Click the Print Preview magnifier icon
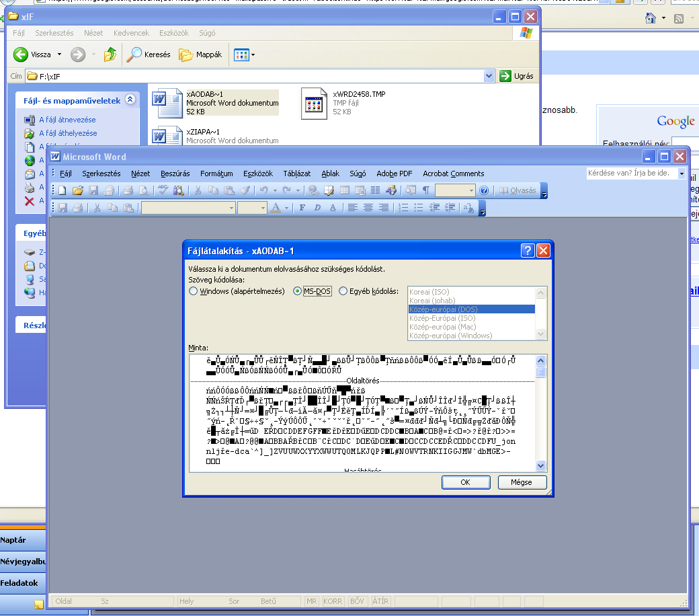The height and width of the screenshot is (616, 699). 144,190
